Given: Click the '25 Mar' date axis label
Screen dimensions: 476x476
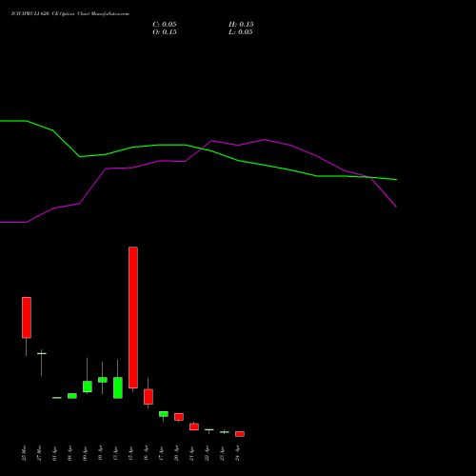Looking at the screenshot, I should pos(25,453).
